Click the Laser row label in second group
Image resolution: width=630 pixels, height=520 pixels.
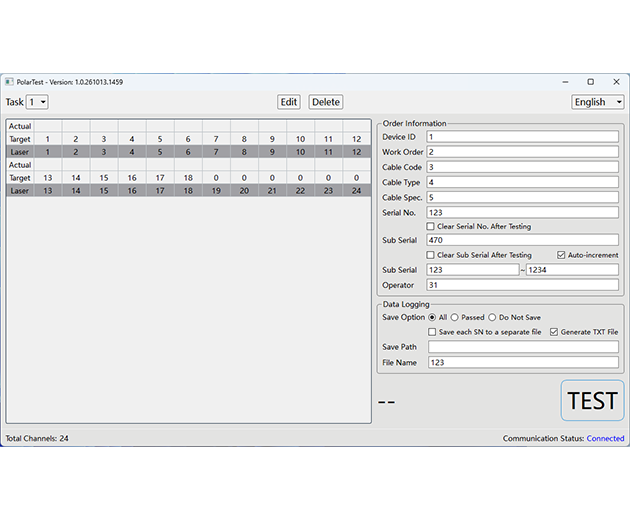[20, 190]
